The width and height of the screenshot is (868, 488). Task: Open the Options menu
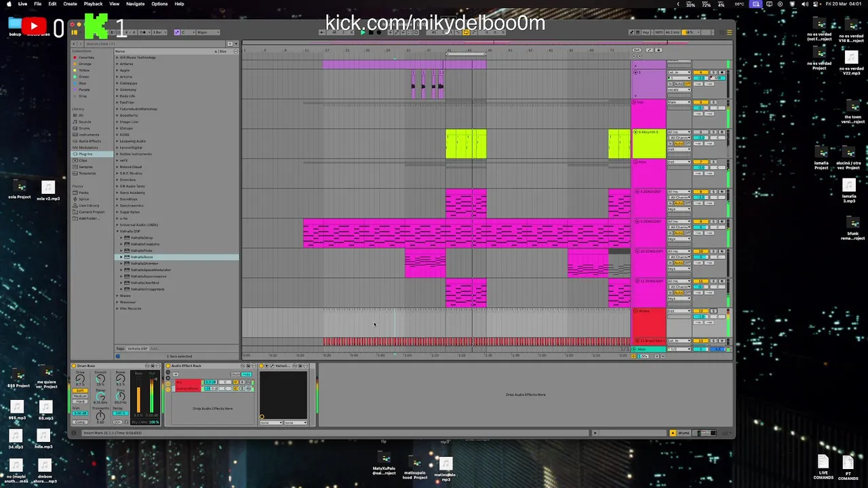[159, 4]
